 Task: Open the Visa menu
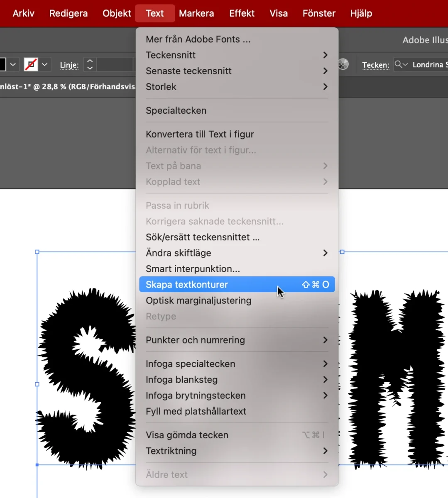coord(279,13)
